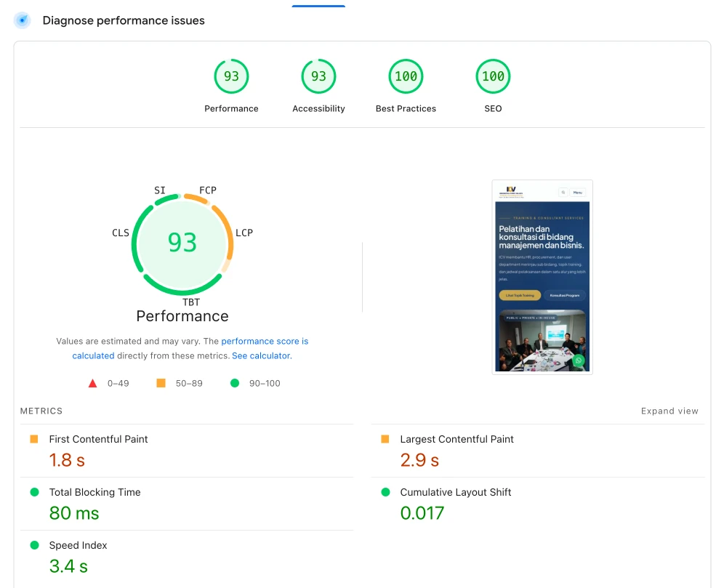Click the orange square legend icon for 50-89
Screen dimensions: 716x588
[x=161, y=383]
